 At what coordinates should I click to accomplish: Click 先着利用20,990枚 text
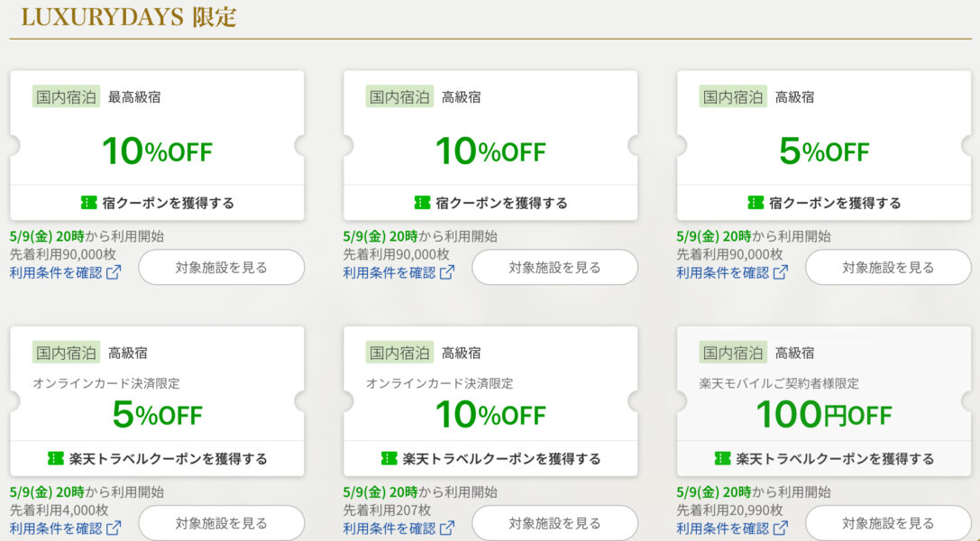(x=729, y=509)
